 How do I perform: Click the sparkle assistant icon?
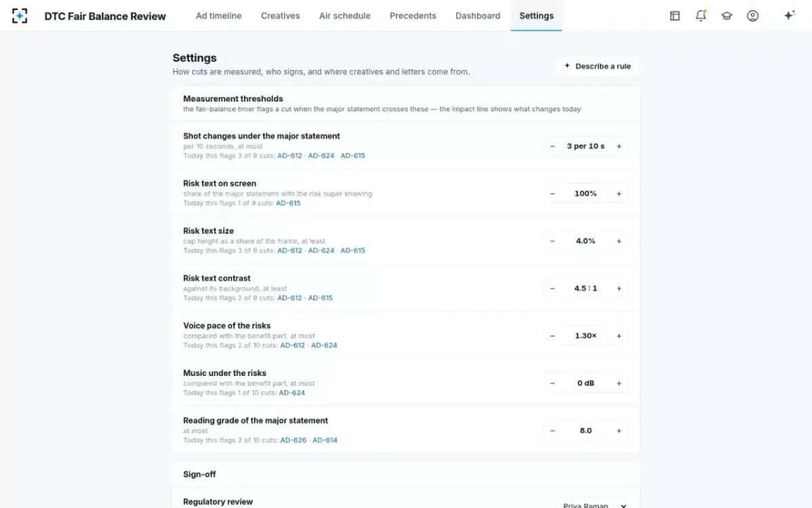(x=789, y=16)
